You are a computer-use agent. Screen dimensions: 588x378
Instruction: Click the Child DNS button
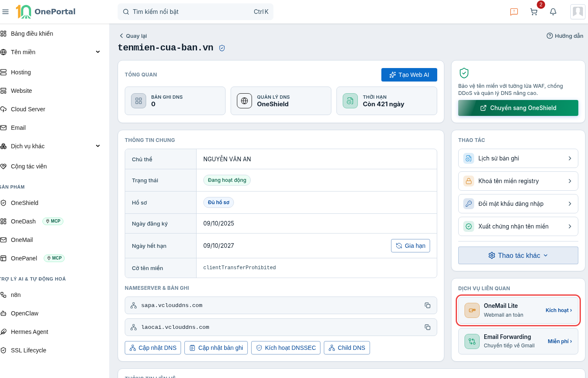(347, 348)
